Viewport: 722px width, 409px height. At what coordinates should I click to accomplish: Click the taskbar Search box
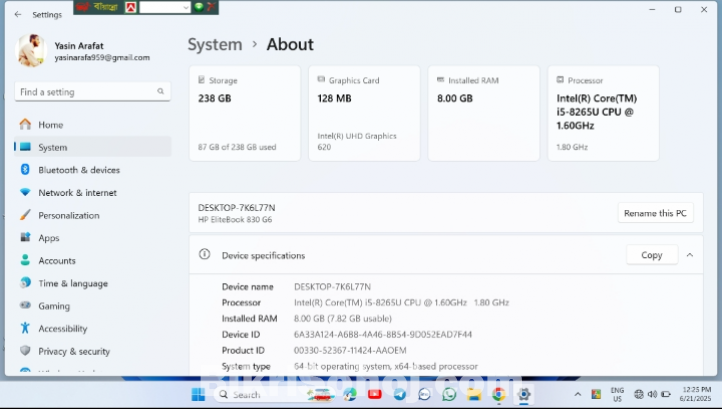274,394
